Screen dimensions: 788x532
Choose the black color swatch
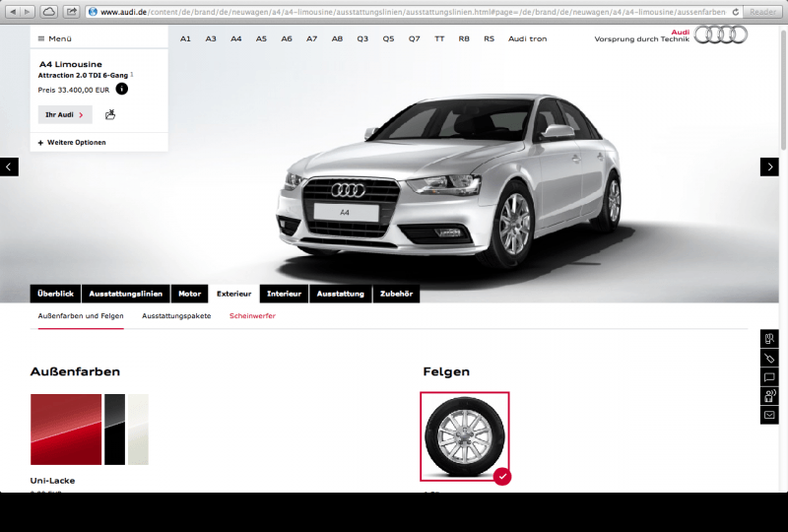pyautogui.click(x=114, y=430)
